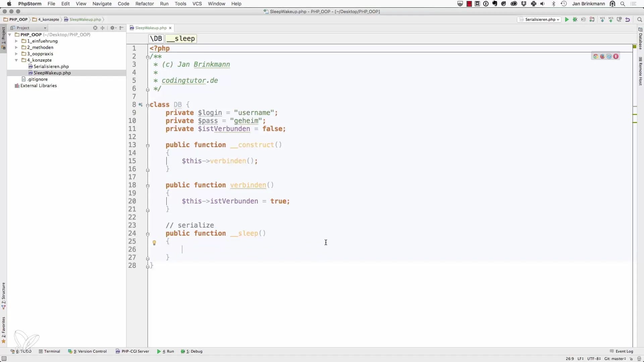Screen dimensions: 644x362
Task: Open the 9: Version Control tool window
Action: (x=87, y=351)
